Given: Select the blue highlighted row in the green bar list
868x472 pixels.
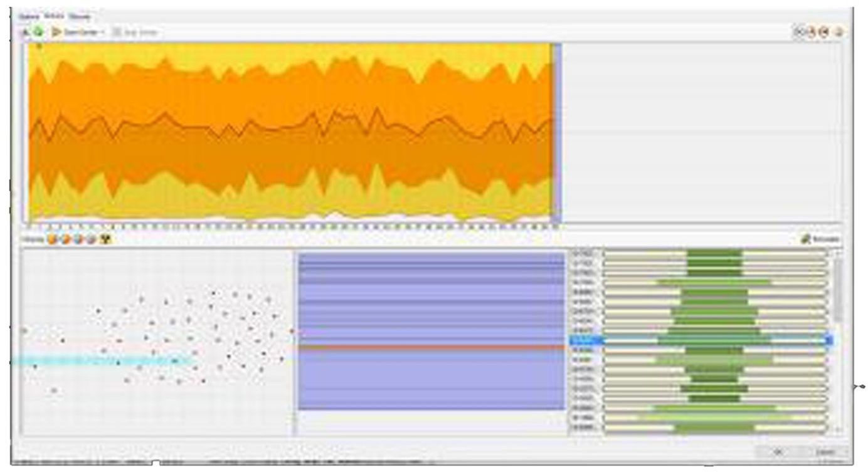Looking at the screenshot, I should click(x=702, y=340).
